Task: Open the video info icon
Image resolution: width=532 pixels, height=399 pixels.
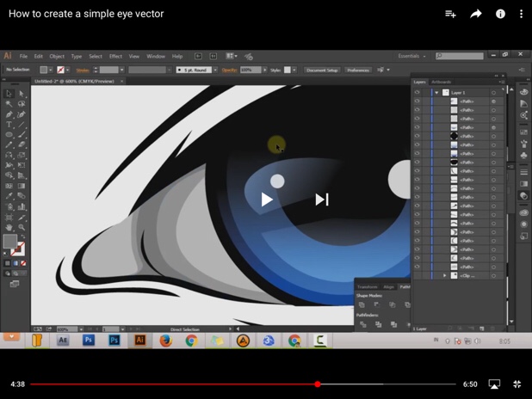Action: 500,14
